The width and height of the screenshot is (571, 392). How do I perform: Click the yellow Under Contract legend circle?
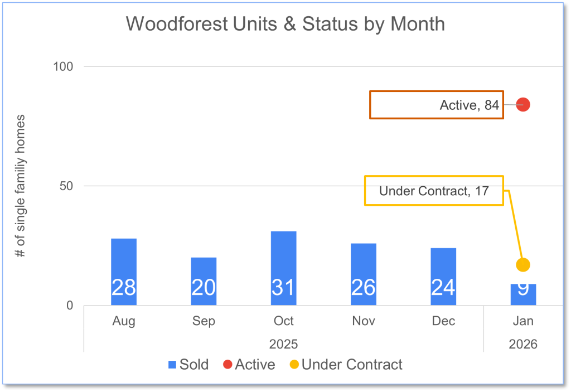tap(293, 365)
